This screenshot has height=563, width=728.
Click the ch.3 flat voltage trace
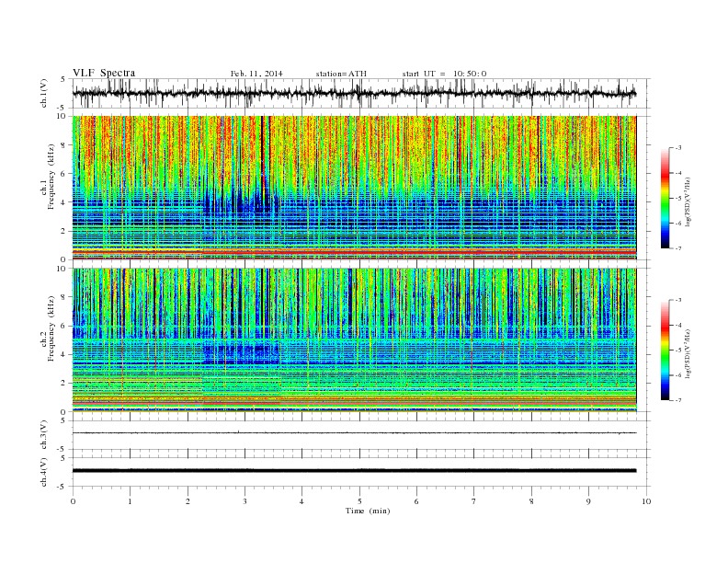(x=354, y=433)
